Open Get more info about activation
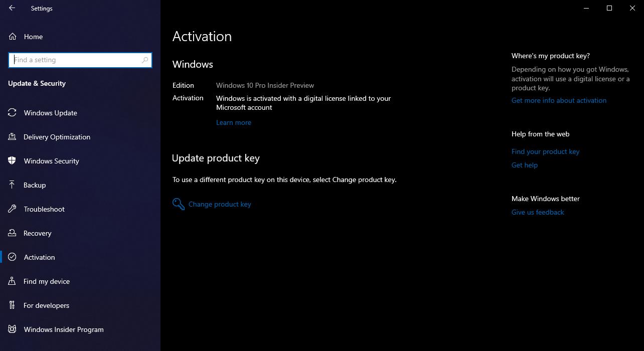Screen dimensions: 644x351 tap(559, 100)
